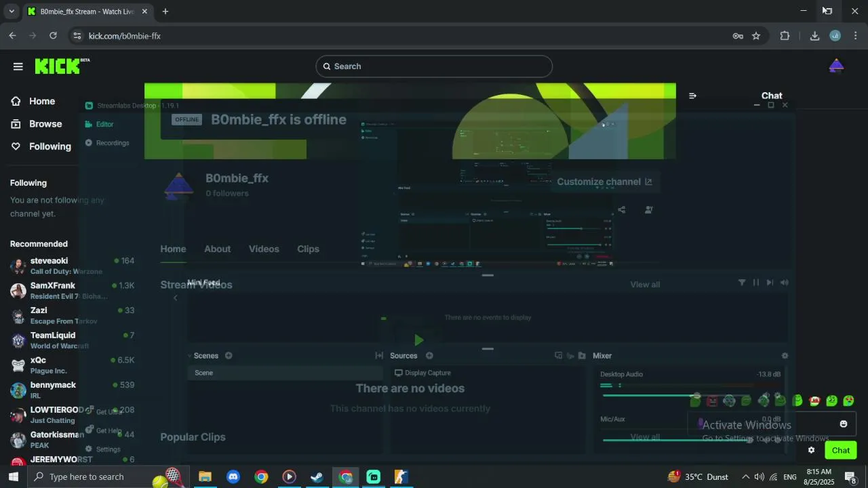868x488 pixels.
Task: Filter events in Streamlabs Mini Feed
Action: tap(742, 283)
